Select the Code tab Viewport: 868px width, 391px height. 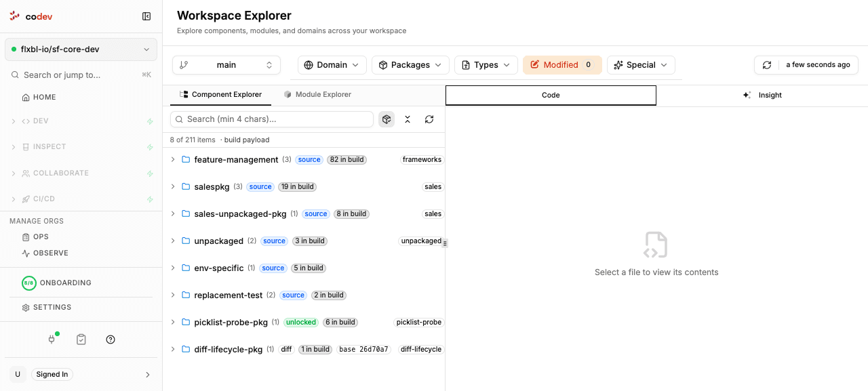pos(551,96)
